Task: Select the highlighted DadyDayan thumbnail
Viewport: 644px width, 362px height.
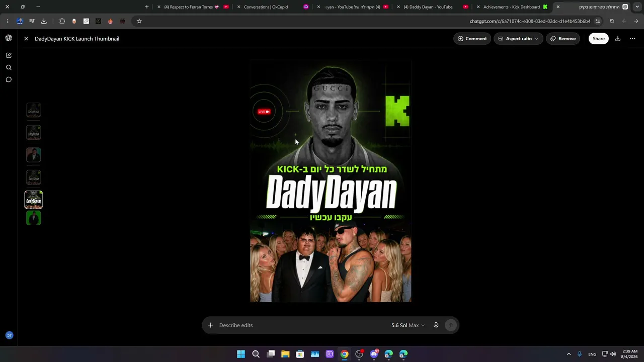Action: point(34,200)
